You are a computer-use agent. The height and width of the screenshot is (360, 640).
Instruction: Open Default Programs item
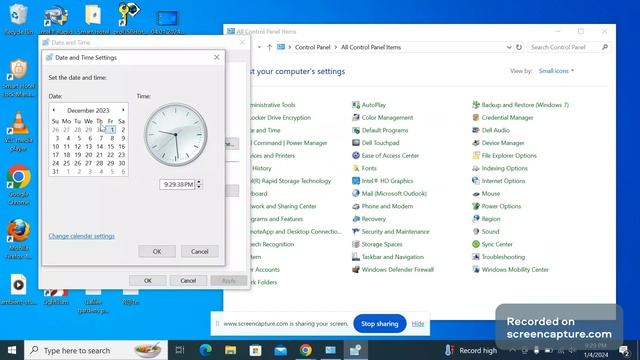(x=380, y=130)
